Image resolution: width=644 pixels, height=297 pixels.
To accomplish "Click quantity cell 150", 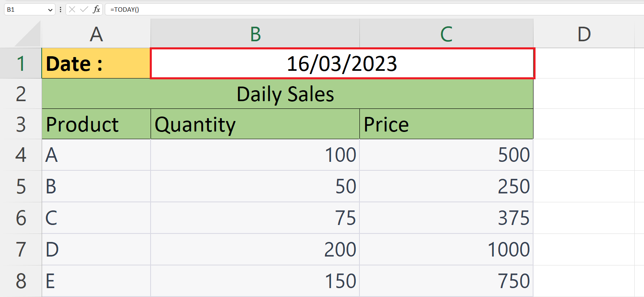I will click(x=255, y=281).
